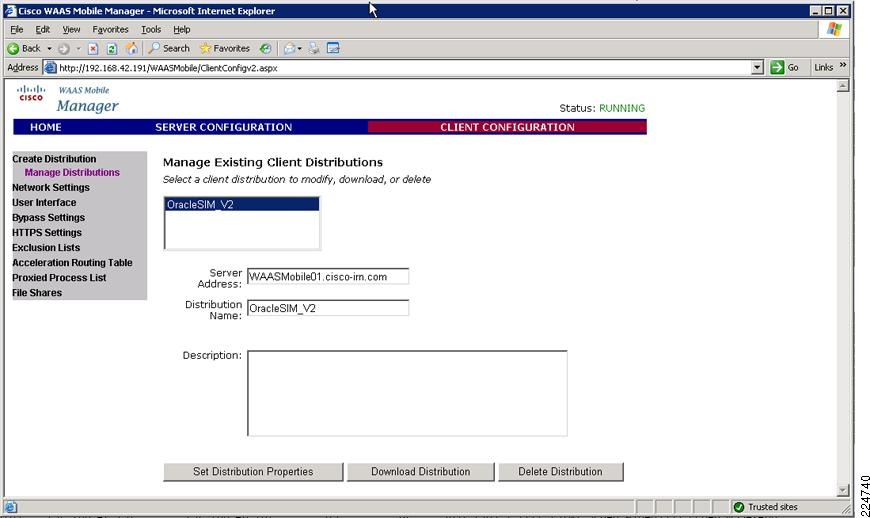Expand the Links toolbar chevron

pos(843,65)
